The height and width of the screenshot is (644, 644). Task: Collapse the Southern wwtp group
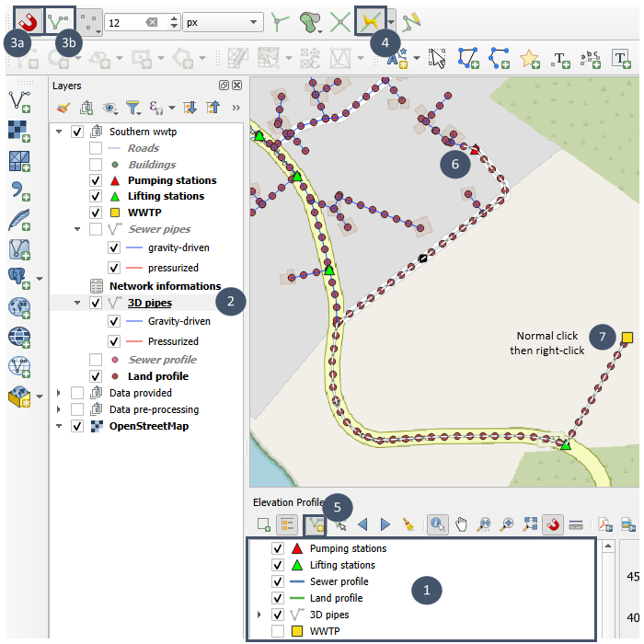(60, 132)
